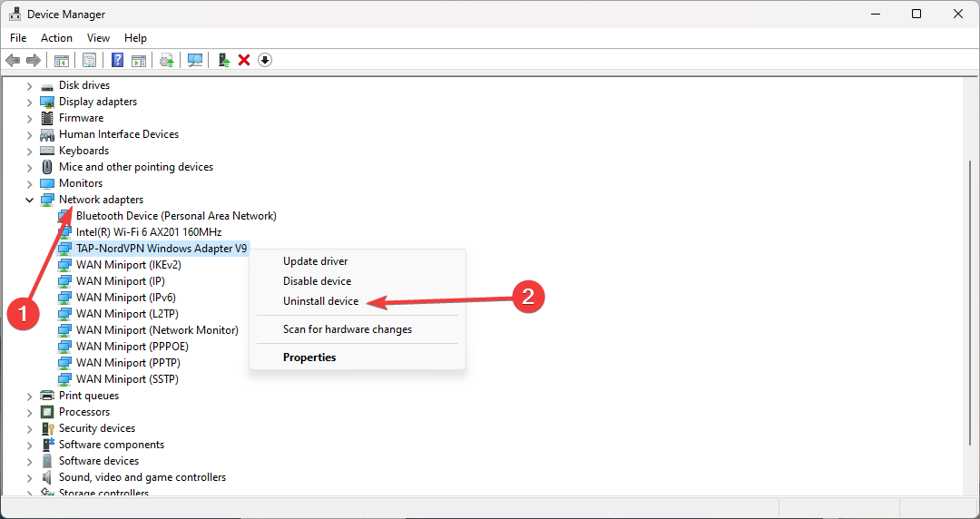Expand the Processors node
Viewport: 980px width, 519px height.
[x=29, y=412]
